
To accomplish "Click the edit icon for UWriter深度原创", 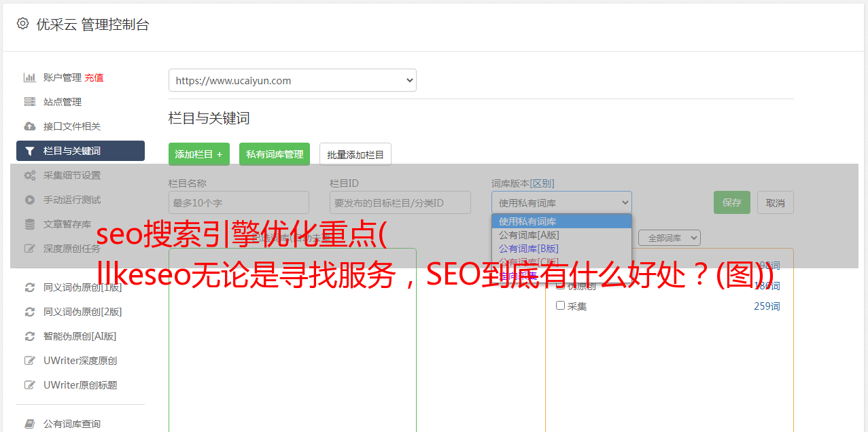I will (30, 361).
